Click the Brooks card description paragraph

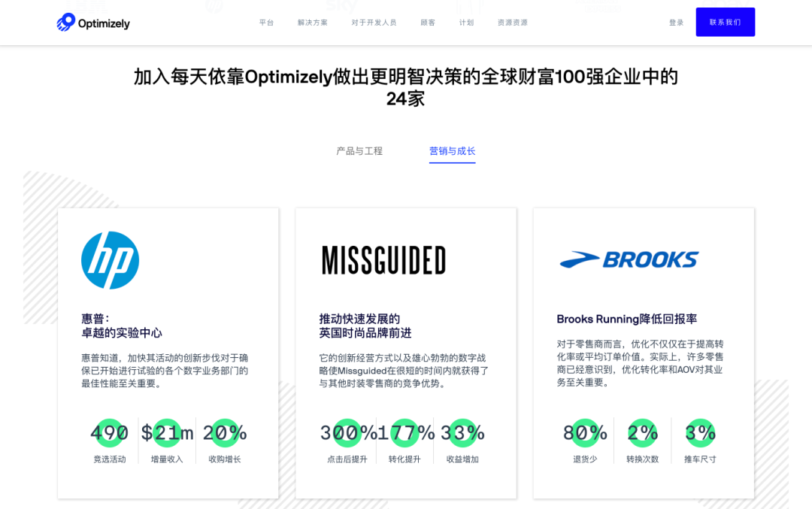[640, 363]
